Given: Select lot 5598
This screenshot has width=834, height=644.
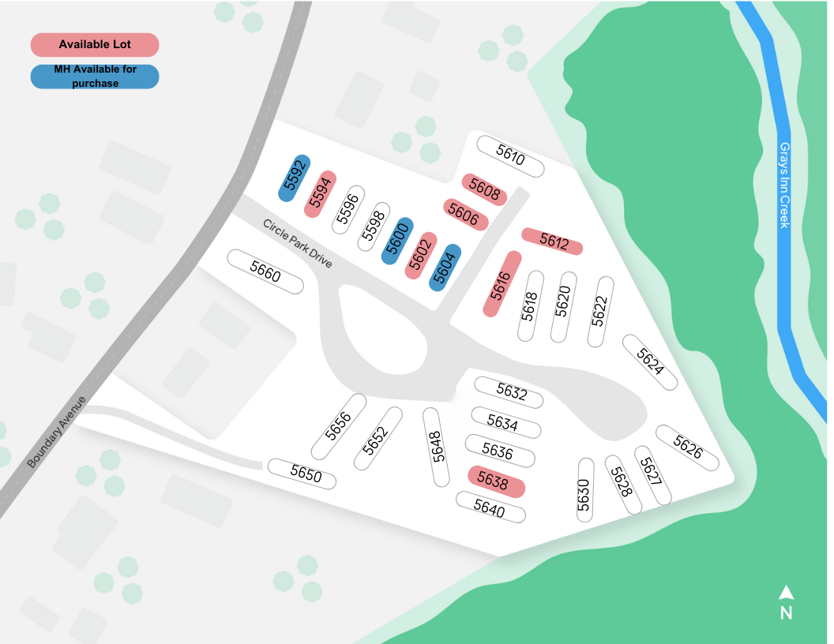Looking at the screenshot, I should point(374,227).
